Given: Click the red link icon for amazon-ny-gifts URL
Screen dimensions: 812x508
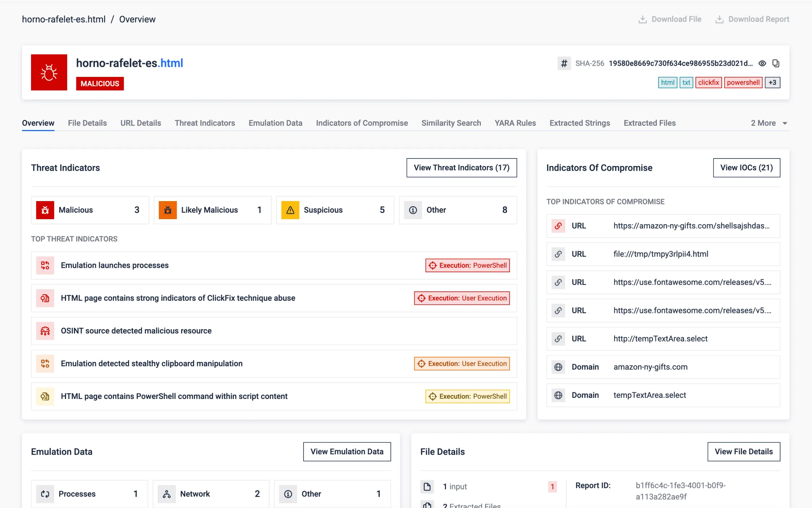Looking at the screenshot, I should (558, 226).
